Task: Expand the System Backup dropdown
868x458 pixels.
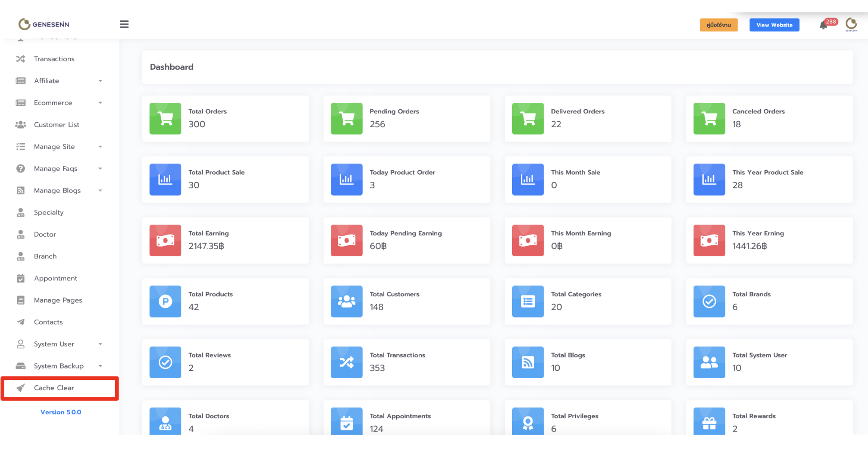Action: [100, 366]
